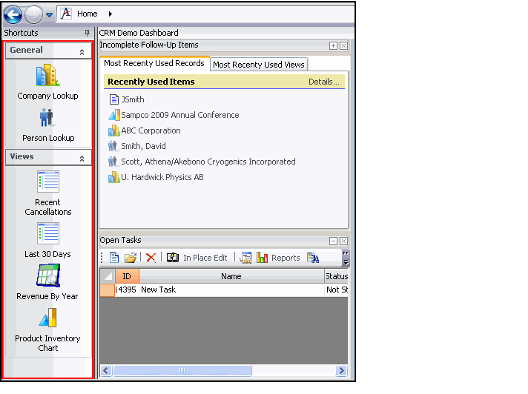Close the Open Tasks pane
528x394 pixels.
click(343, 241)
